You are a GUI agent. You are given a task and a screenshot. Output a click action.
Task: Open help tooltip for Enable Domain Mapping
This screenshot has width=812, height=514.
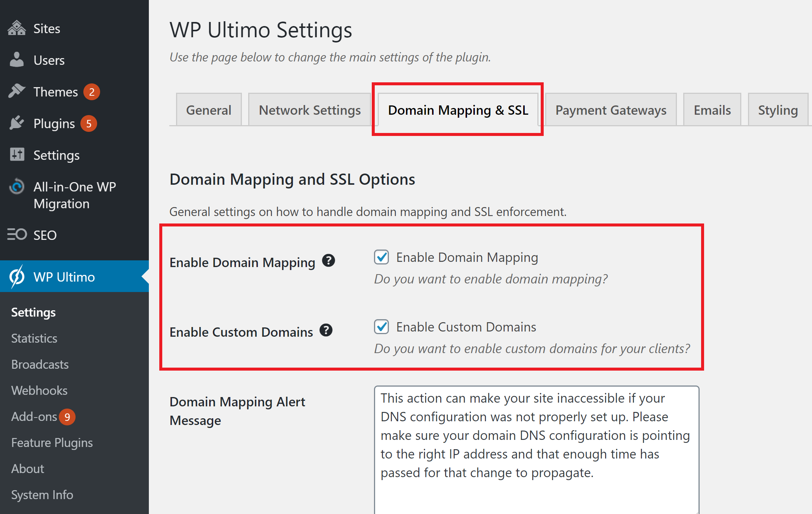(329, 261)
